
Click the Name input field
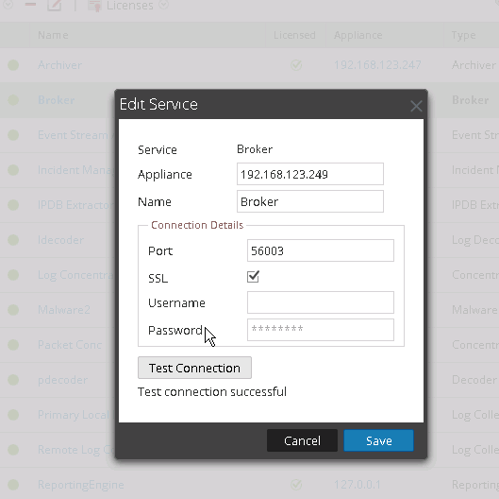[x=310, y=201]
